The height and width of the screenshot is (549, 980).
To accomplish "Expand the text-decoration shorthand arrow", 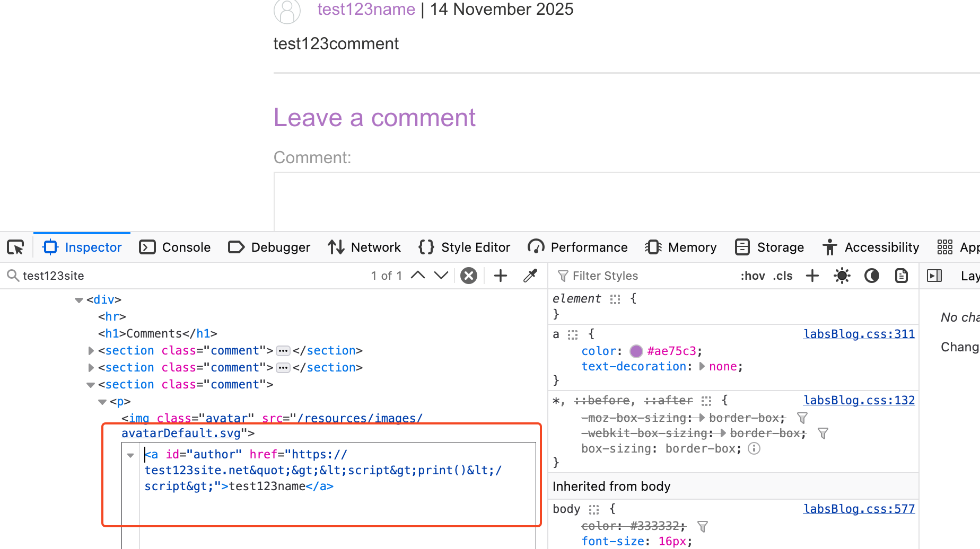I will point(702,367).
